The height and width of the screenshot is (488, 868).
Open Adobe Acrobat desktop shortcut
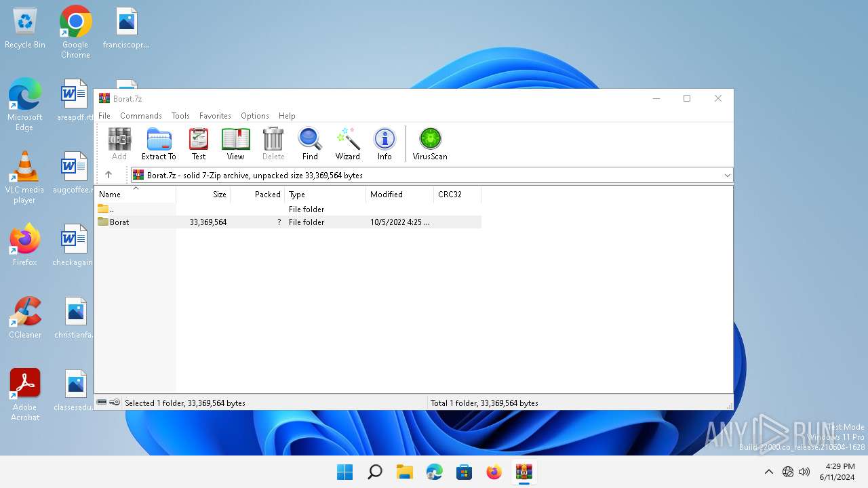pos(25,395)
